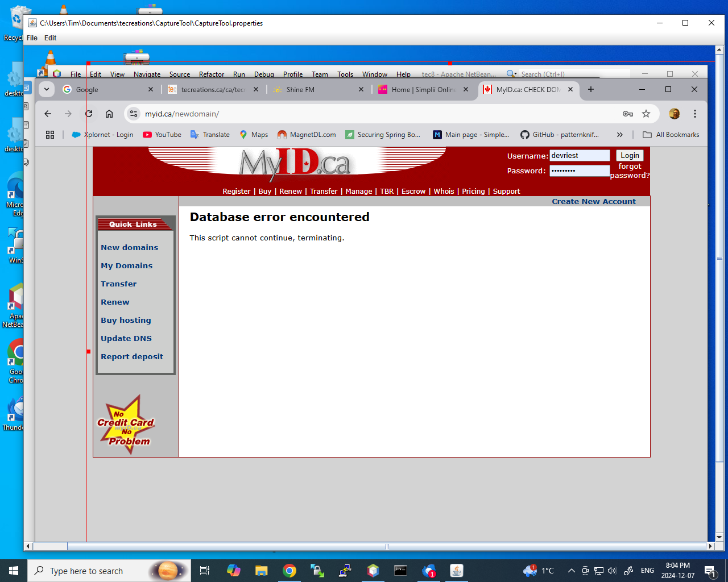Open the Create New Account link

pyautogui.click(x=594, y=202)
